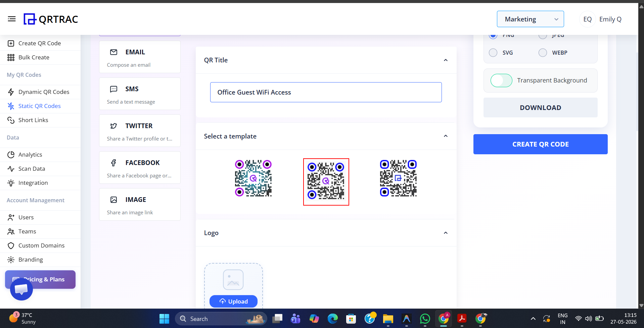Open Microsoft Teams from the taskbar
This screenshot has height=328, width=644.
click(295, 319)
